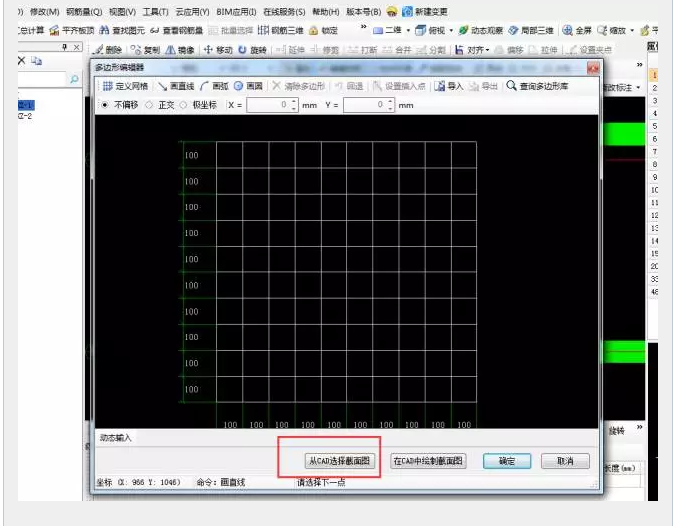Open 工具(T) menu
The height and width of the screenshot is (526, 675).
(x=155, y=12)
